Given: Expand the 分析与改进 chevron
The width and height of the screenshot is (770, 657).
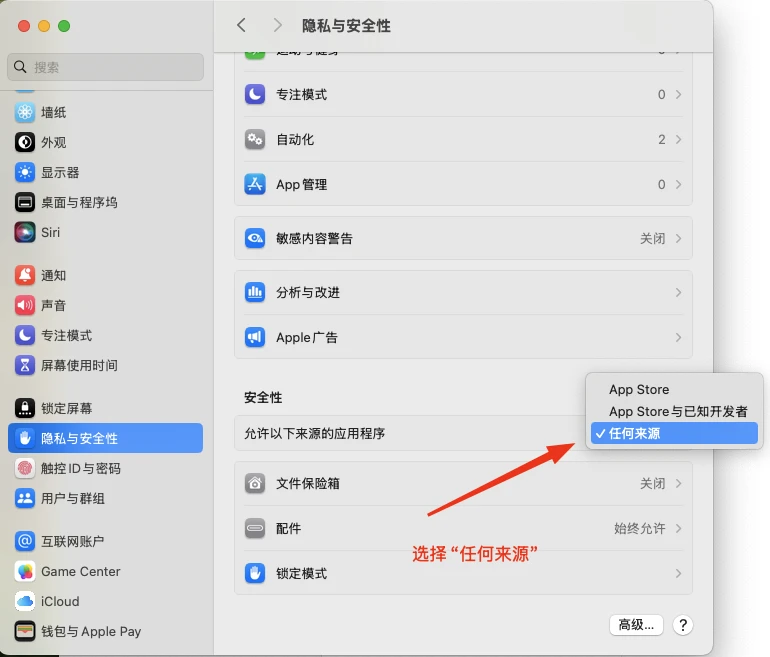Looking at the screenshot, I should click(x=678, y=293).
